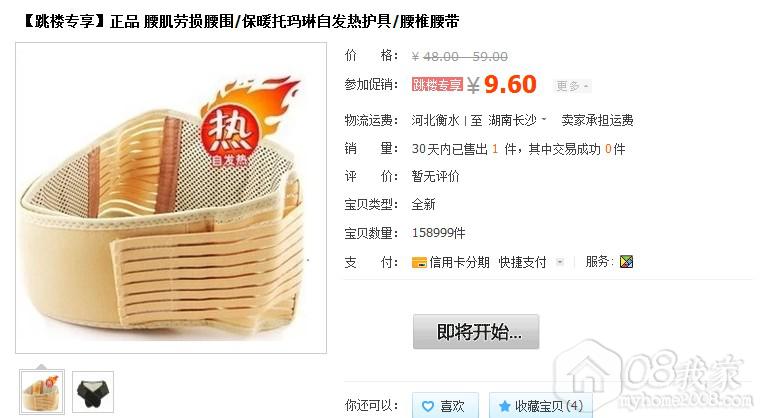Image resolution: width=760 pixels, height=418 pixels.
Task: Open the main product image
Action: (171, 198)
